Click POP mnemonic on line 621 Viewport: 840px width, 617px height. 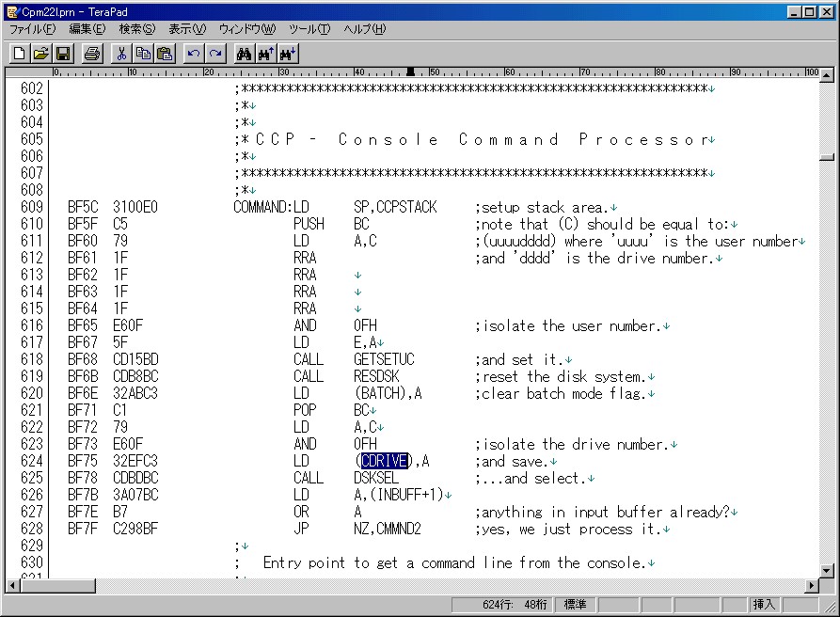(305, 410)
